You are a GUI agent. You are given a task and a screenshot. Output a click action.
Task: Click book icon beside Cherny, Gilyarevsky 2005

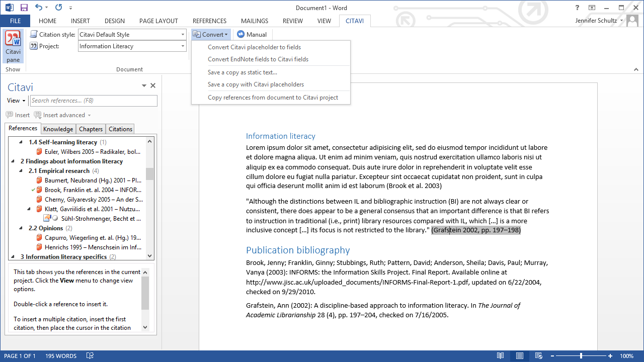(39, 200)
